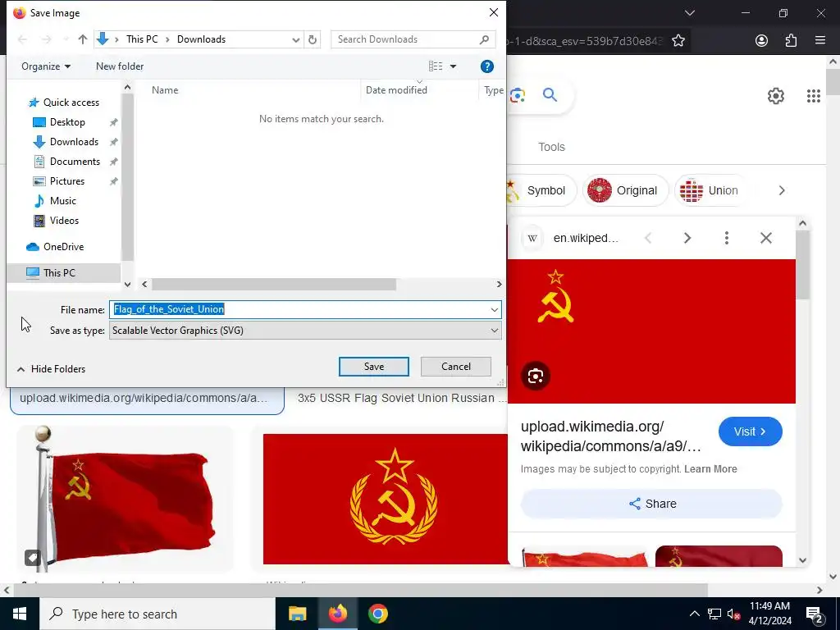Launch Chrome from the taskbar
The image size is (840, 630).
point(377,614)
